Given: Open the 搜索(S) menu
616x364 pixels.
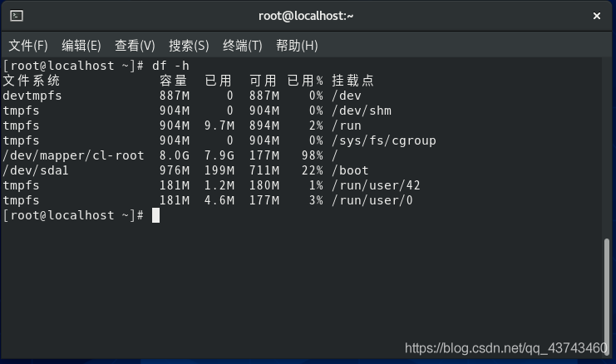Looking at the screenshot, I should coord(189,46).
